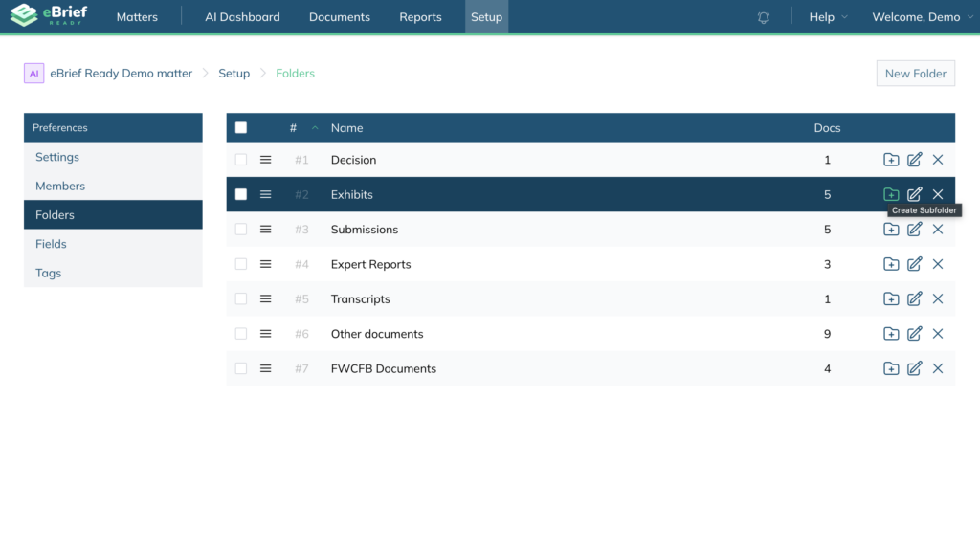Click the eBrief Ready logo
The height and width of the screenshot is (551, 980).
[49, 15]
